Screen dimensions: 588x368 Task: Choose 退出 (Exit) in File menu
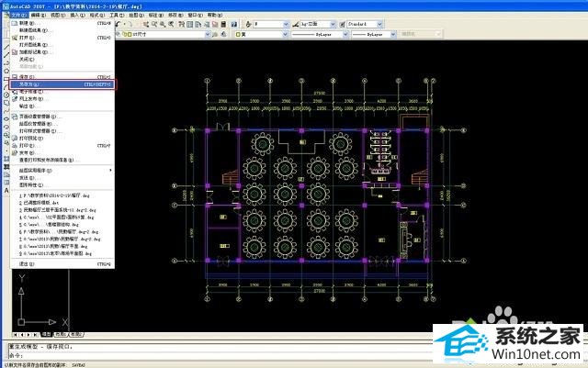[62, 263]
